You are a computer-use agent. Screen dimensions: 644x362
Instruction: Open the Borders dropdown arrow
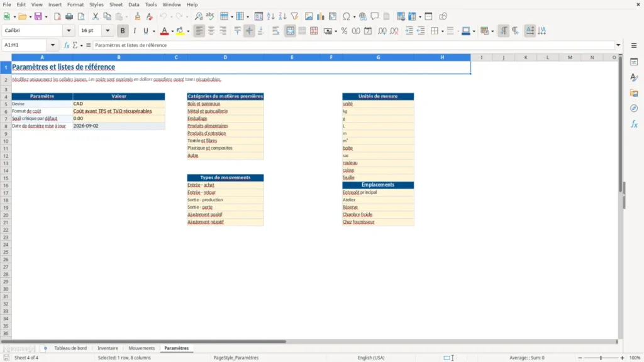click(442, 31)
